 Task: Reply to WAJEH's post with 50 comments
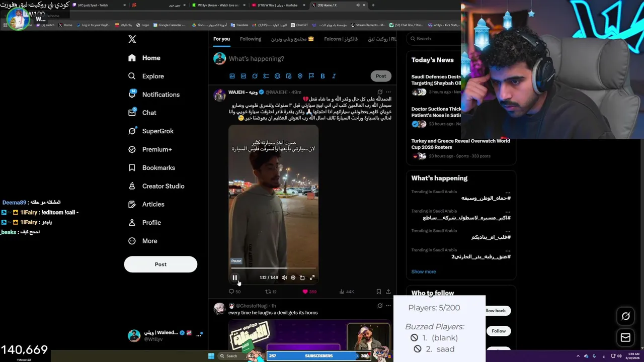pos(234,292)
